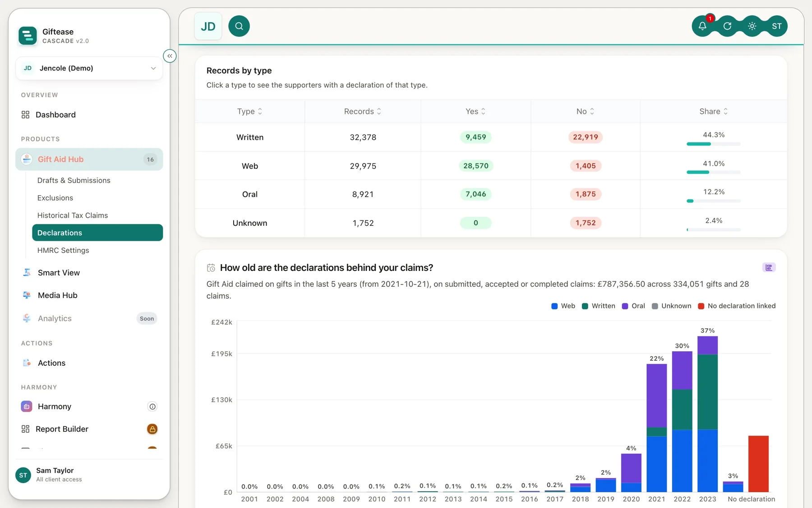Open the Written type row
This screenshot has width=812, height=508.
pyautogui.click(x=491, y=137)
